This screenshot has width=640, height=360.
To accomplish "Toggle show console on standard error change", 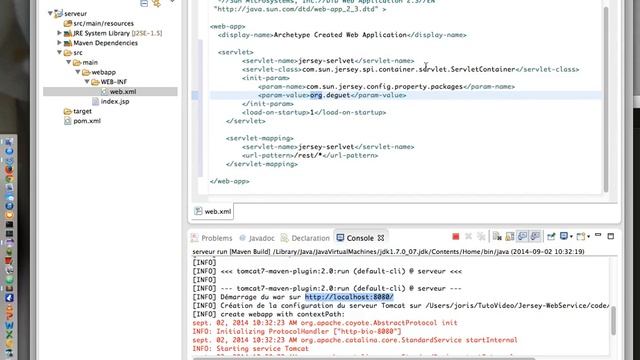I will point(535,236).
